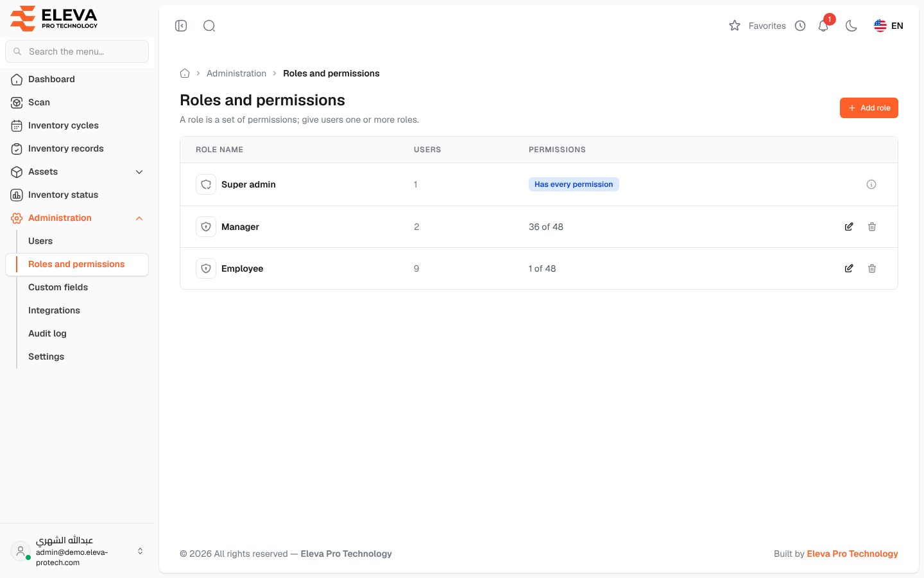Go to Inventory cycles
The height and width of the screenshot is (578, 924).
[77, 125]
